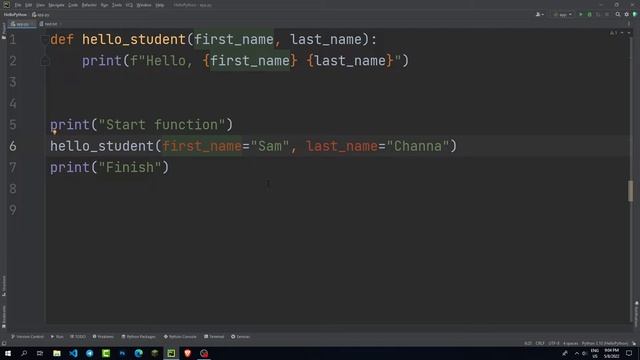Click the UTF-8 encoding in status bar
This screenshot has height=360, width=640.
tap(554, 344)
